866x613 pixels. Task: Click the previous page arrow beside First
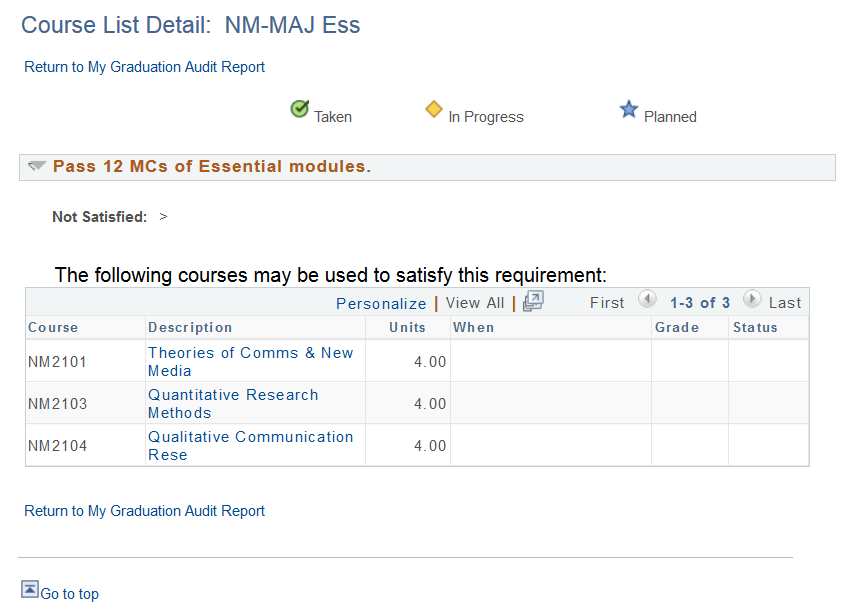click(648, 301)
